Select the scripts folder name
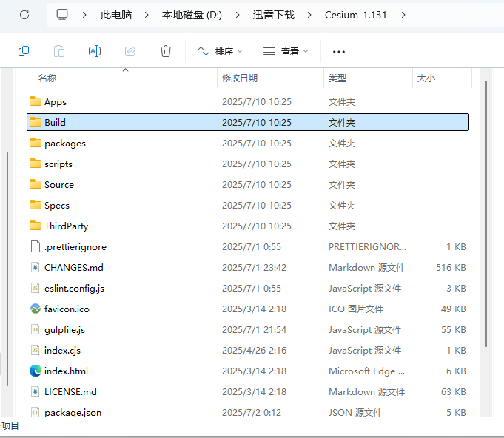Screen dimensions: 504x438 tap(58, 164)
